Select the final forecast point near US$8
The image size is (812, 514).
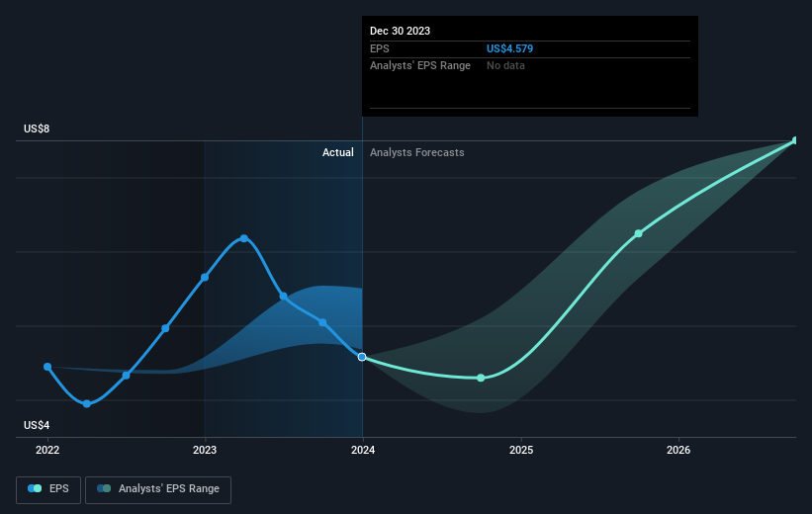pyautogui.click(x=795, y=140)
